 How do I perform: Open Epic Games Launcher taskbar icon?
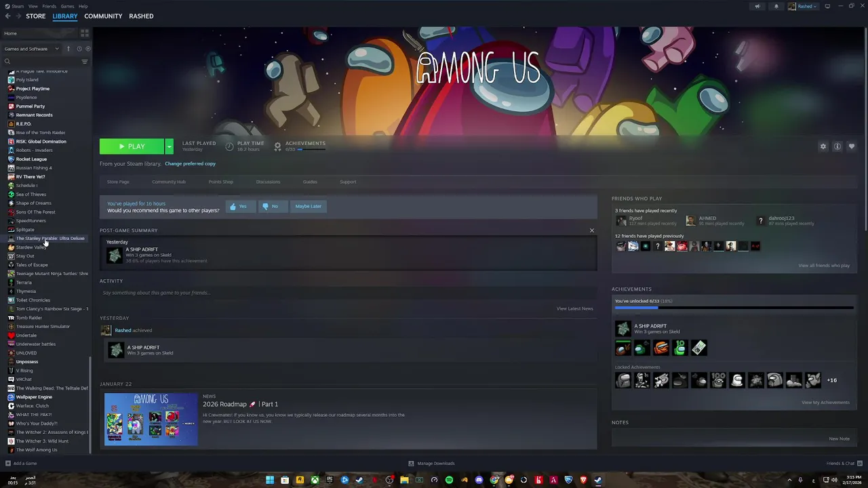(x=330, y=480)
